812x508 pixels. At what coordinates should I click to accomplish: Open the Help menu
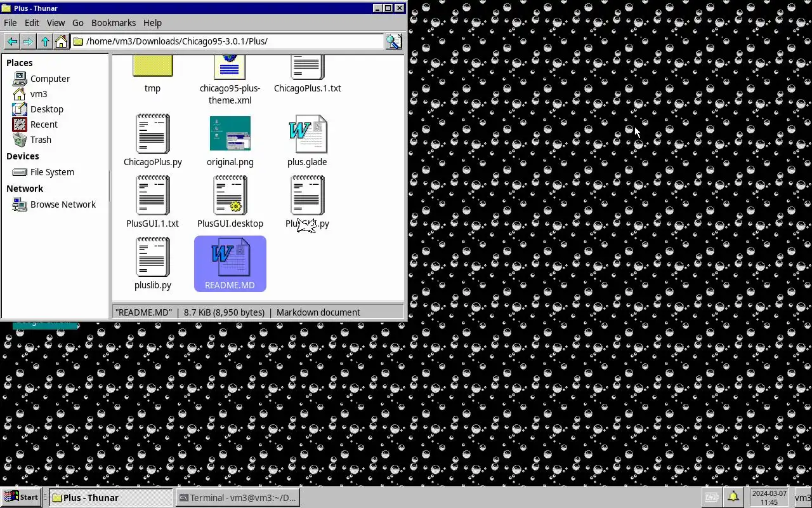[152, 23]
